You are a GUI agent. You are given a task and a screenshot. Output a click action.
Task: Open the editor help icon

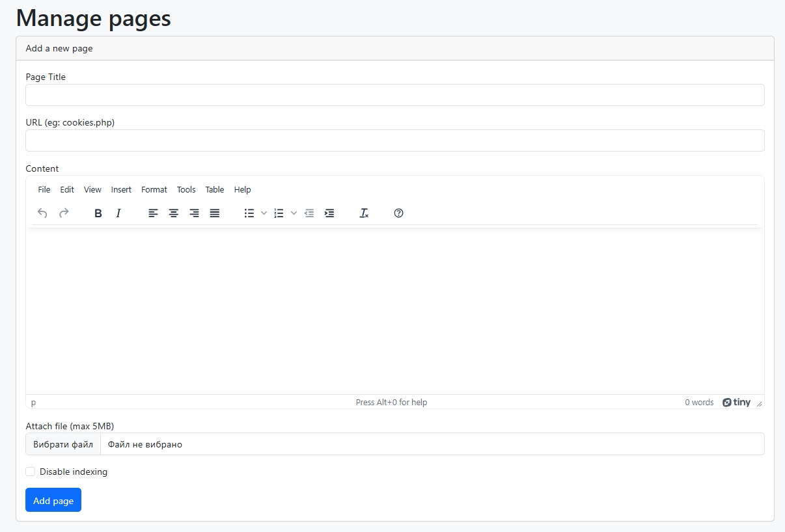click(x=399, y=213)
